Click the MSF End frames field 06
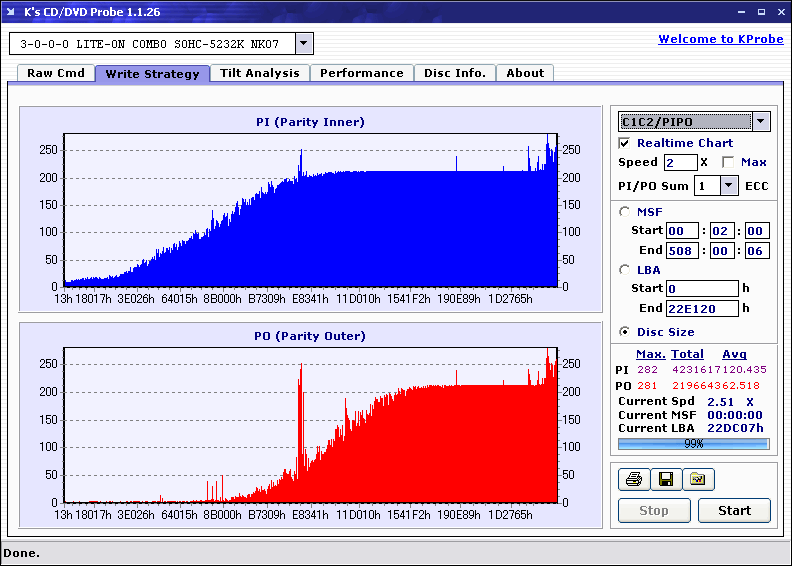792x566 pixels. tap(757, 250)
